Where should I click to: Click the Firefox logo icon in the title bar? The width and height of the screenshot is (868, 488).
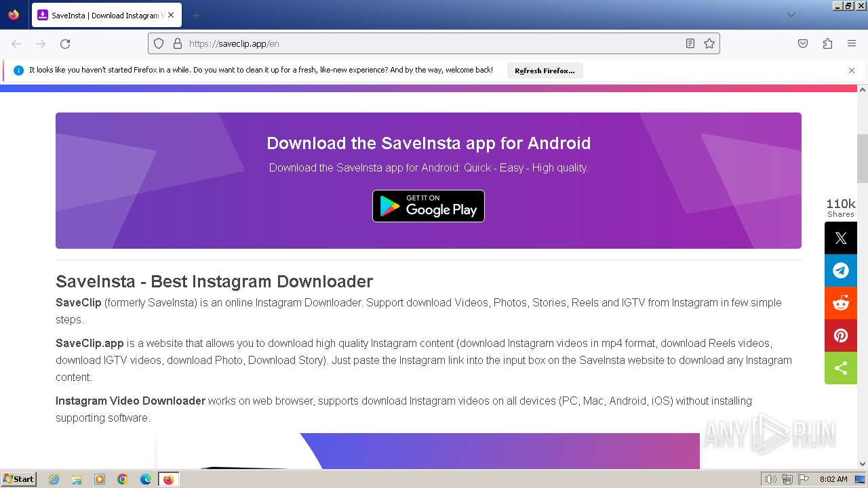pos(14,14)
